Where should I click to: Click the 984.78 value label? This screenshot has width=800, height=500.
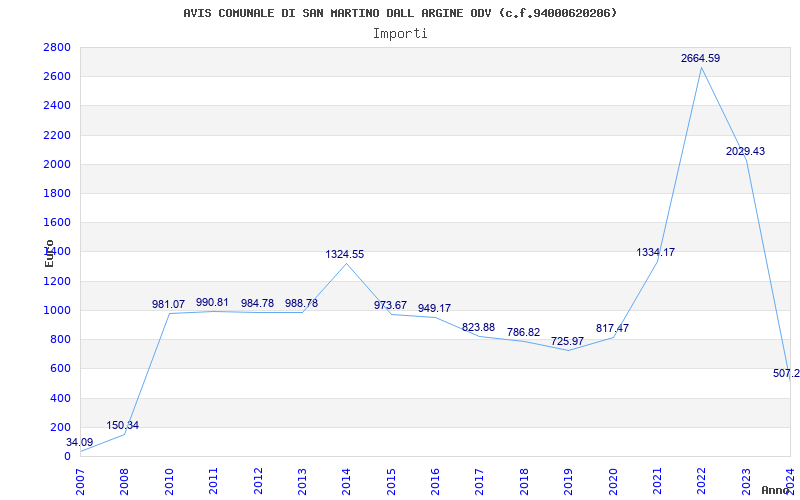257,303
